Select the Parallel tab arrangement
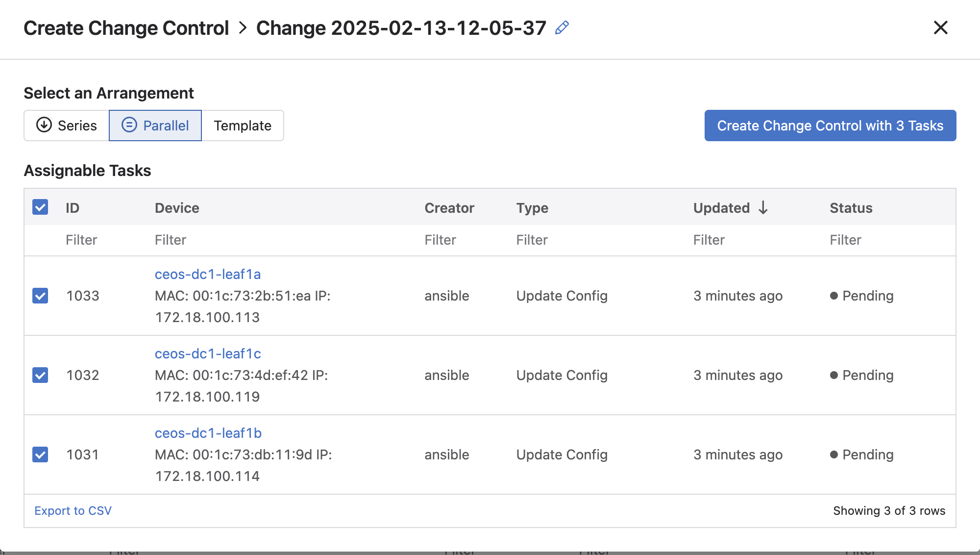 [155, 126]
